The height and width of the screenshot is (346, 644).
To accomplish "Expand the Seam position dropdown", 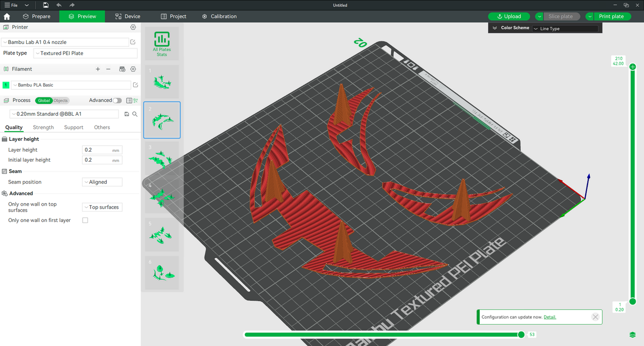I will 102,182.
